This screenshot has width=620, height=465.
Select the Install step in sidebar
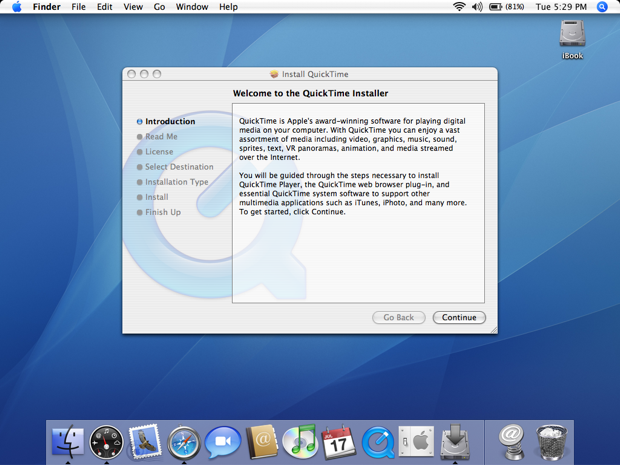(153, 197)
